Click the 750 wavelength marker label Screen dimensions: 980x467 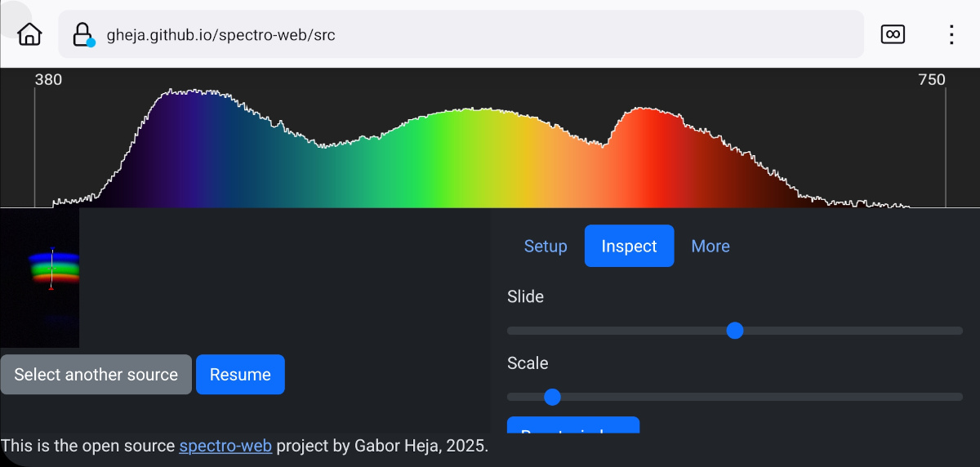(932, 80)
